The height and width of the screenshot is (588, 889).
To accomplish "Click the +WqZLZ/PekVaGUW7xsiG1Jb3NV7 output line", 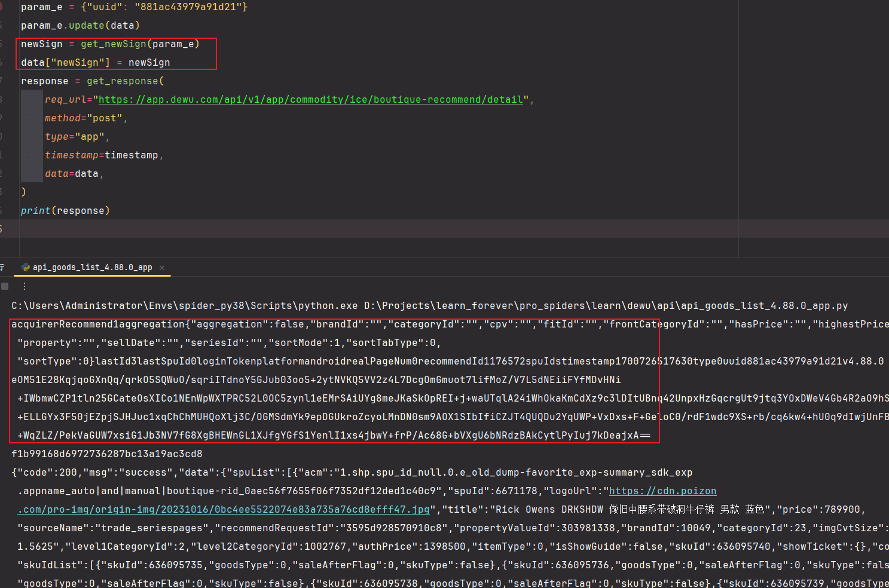I will (334, 436).
